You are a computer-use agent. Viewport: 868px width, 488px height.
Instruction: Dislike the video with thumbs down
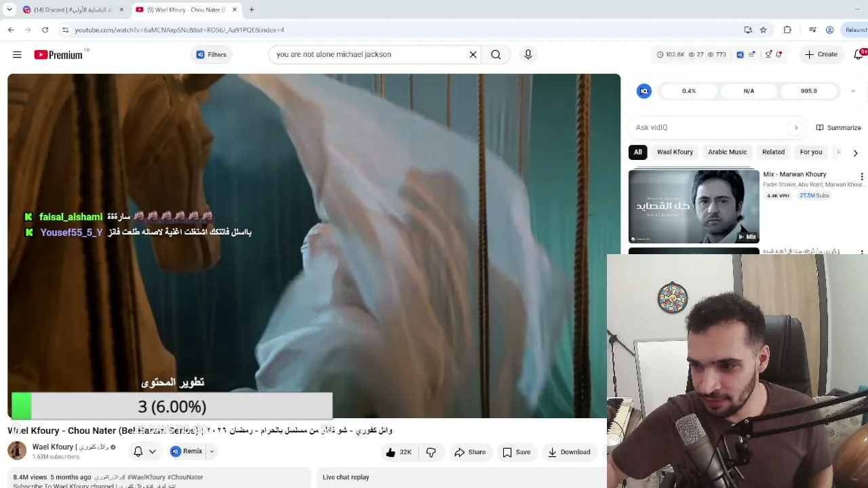coord(431,452)
